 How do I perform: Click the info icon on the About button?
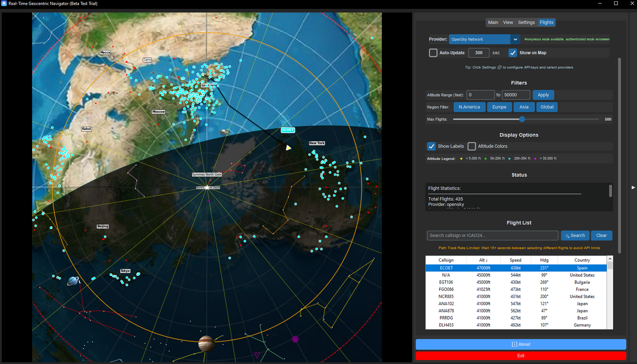click(x=514, y=344)
